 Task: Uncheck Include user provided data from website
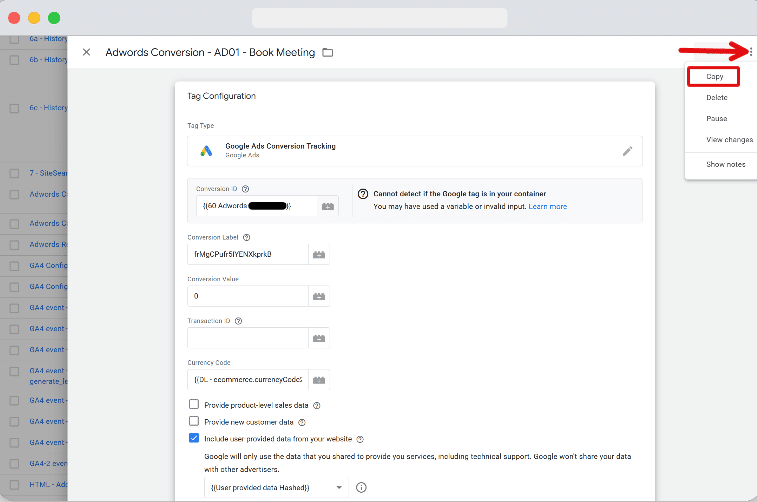point(194,438)
